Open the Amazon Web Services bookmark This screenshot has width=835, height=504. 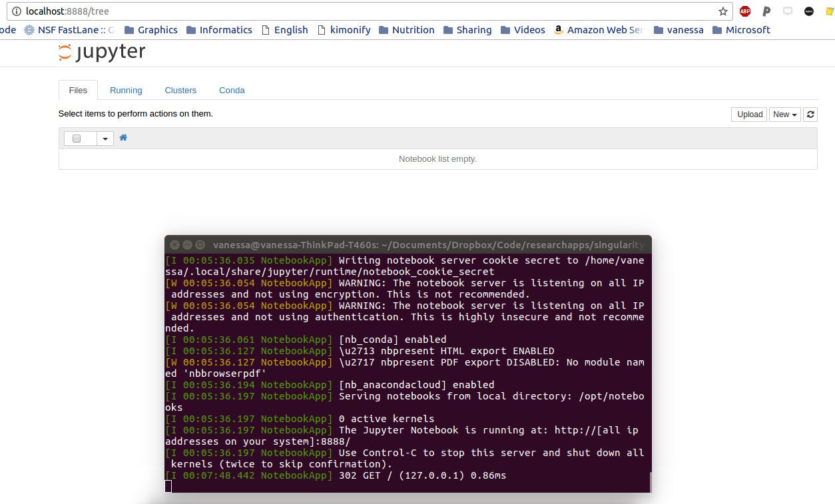599,30
